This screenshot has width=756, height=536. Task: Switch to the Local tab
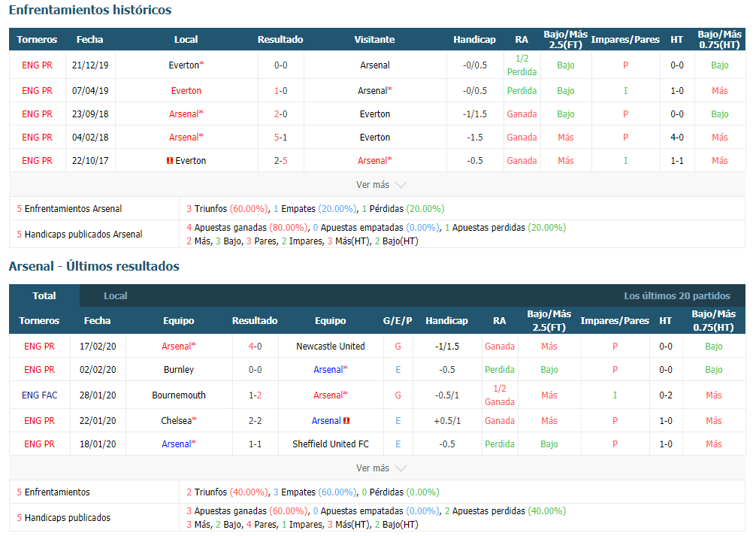click(x=115, y=295)
